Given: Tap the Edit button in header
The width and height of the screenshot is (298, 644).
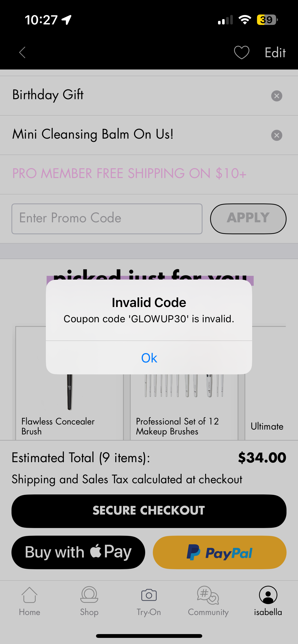Looking at the screenshot, I should 275,53.
